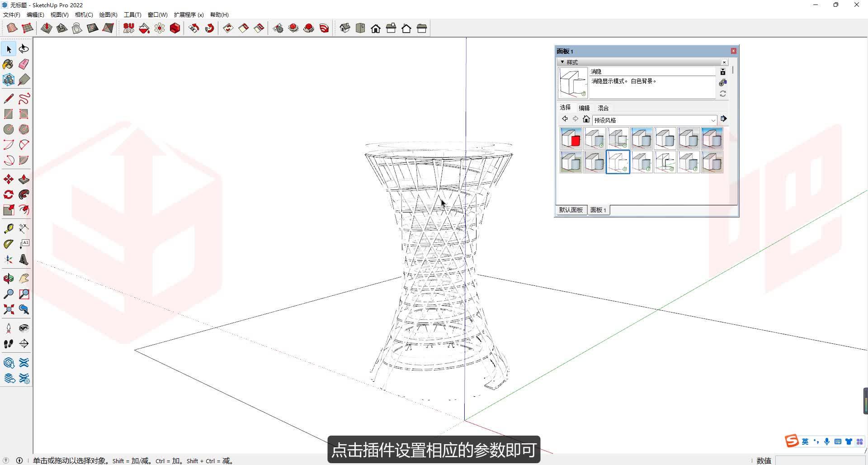Pick the Freehand squiggle tool

[24, 98]
